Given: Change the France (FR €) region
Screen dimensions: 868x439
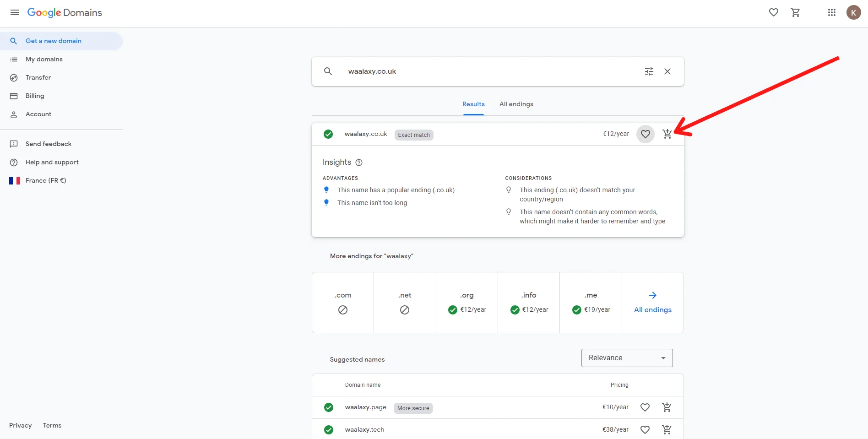Looking at the screenshot, I should [x=61, y=180].
